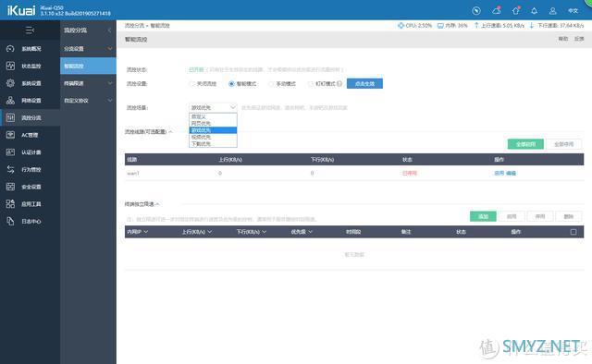This screenshot has height=364, width=592.
Task: Choose 下载优先 from scenario list
Action: (213, 144)
